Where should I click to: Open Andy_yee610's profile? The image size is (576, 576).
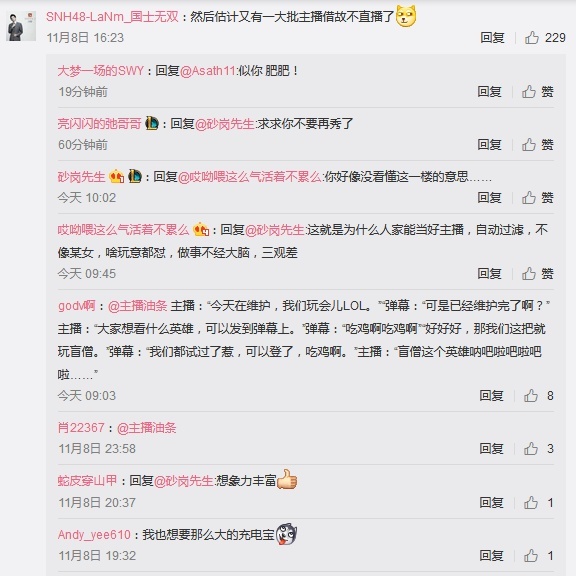click(94, 534)
